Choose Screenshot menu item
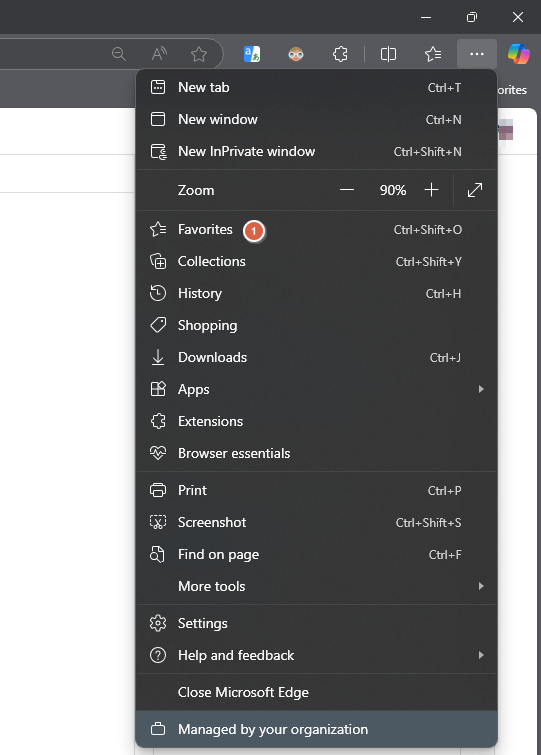541x755 pixels. (x=317, y=522)
